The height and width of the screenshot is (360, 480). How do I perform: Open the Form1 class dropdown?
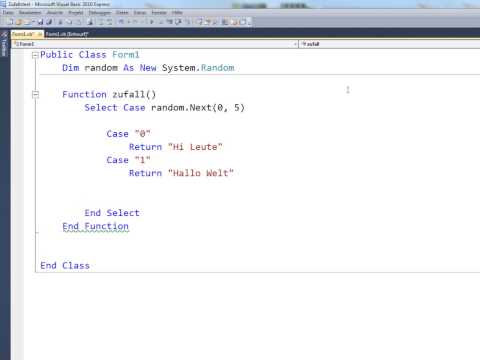[x=155, y=44]
